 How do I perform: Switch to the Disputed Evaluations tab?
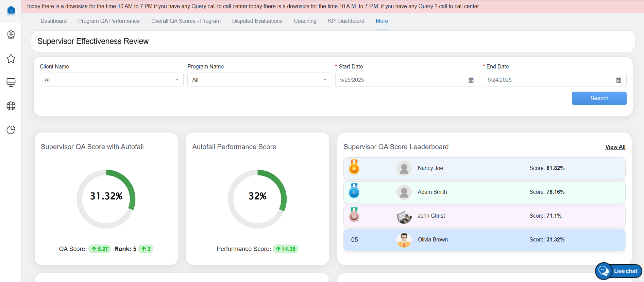coord(257,21)
